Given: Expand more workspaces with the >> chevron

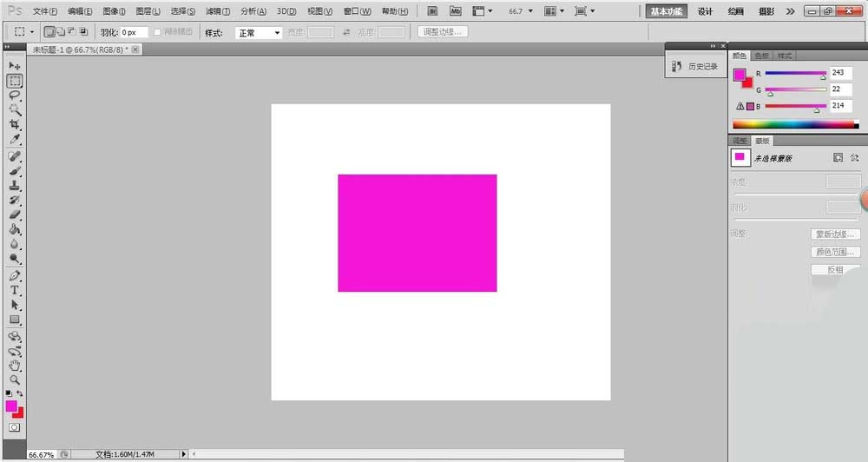Looking at the screenshot, I should (789, 11).
